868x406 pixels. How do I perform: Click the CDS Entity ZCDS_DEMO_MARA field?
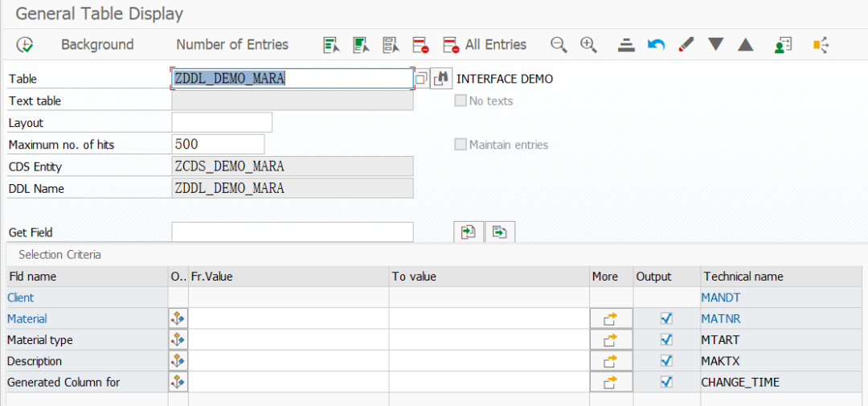293,166
